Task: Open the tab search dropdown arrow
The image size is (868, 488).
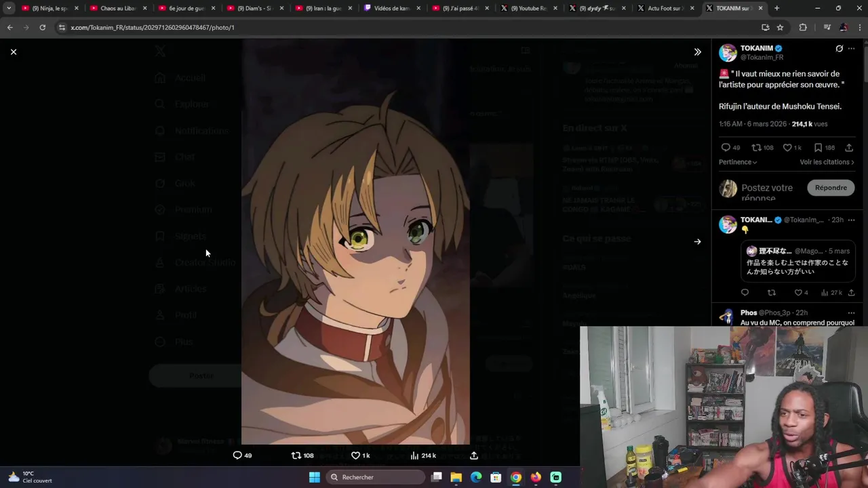Action: tap(9, 8)
